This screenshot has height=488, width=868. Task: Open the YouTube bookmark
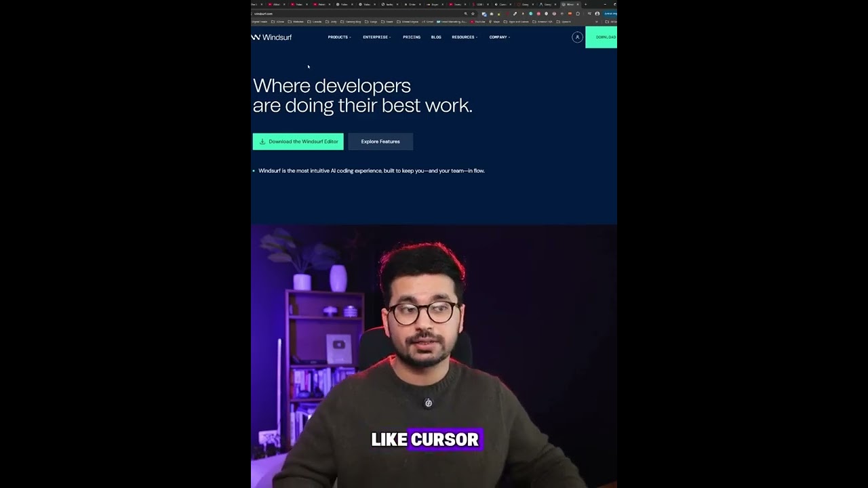tap(478, 22)
